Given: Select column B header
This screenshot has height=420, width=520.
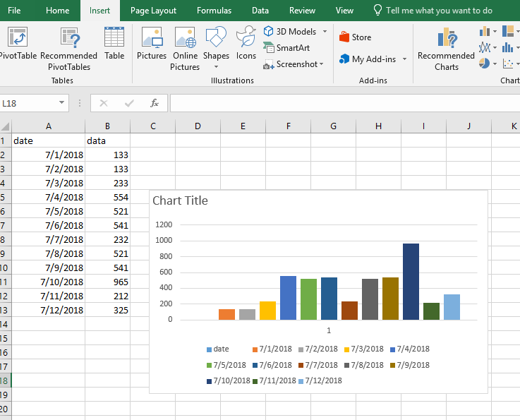Looking at the screenshot, I should coord(107,126).
